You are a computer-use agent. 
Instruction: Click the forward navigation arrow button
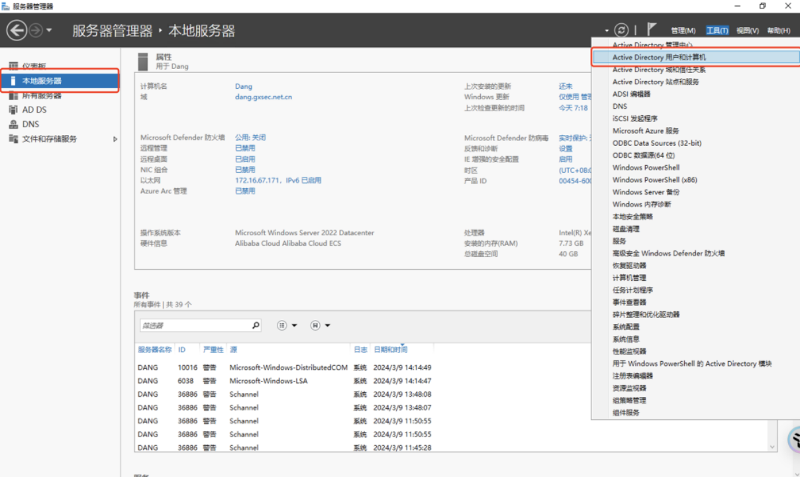tap(36, 31)
